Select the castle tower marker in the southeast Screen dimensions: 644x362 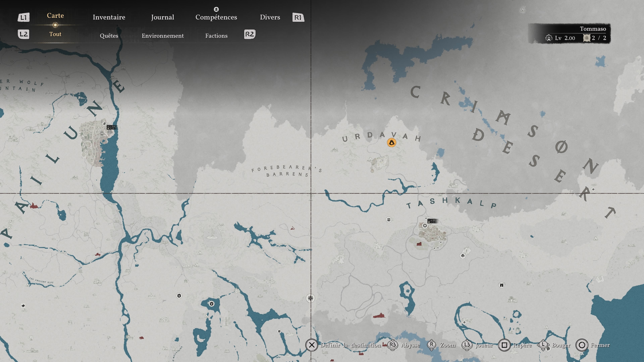(501, 285)
